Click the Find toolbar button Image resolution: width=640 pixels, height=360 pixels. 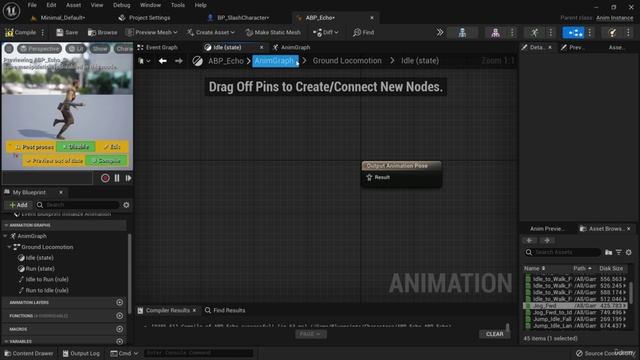tap(363, 32)
